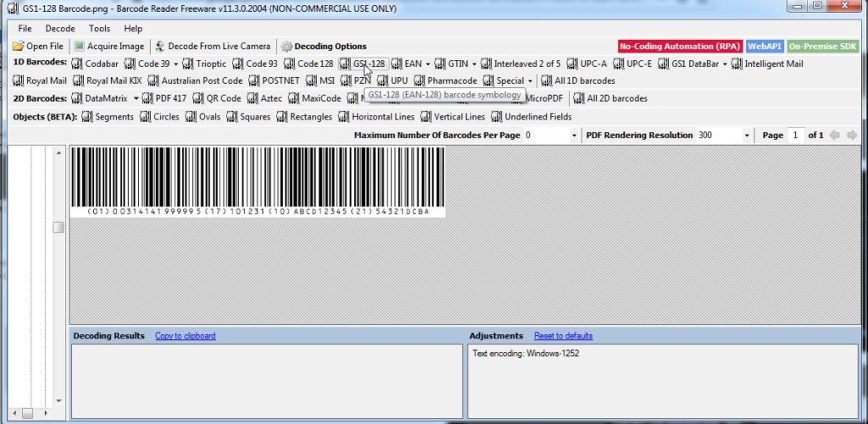868x424 pixels.
Task: Toggle Aztec barcode detection
Action: 264,98
